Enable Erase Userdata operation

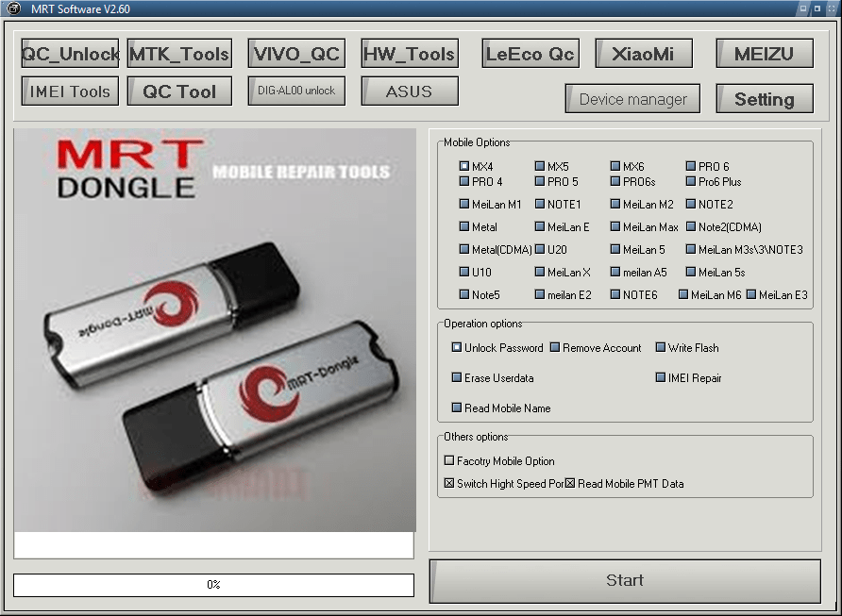457,377
